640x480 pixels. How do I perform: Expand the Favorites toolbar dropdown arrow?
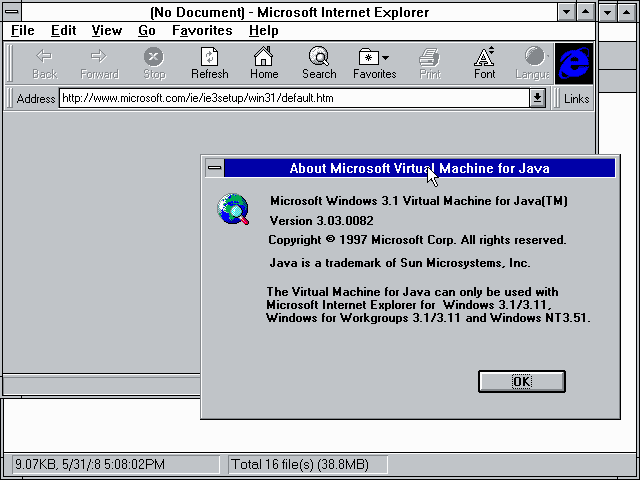click(x=385, y=58)
